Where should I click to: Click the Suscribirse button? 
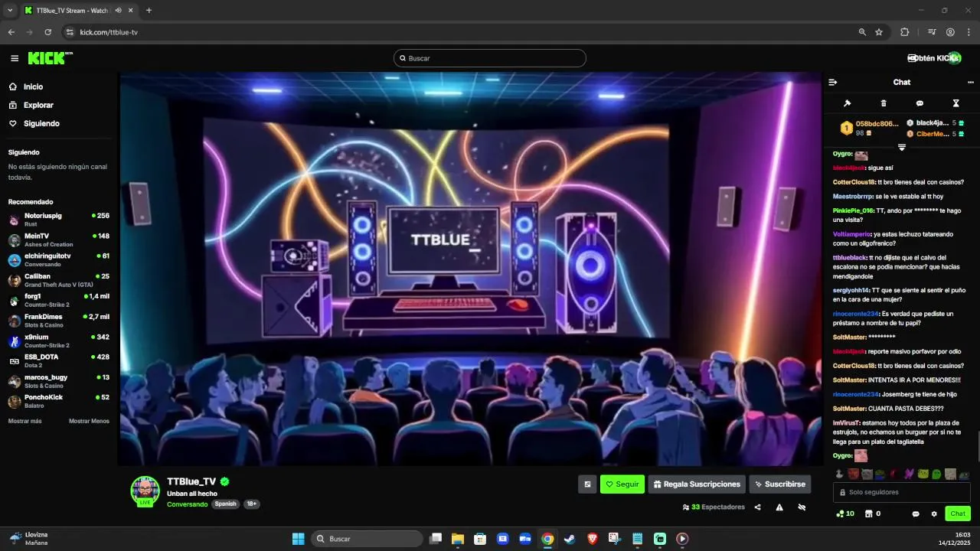click(x=780, y=484)
